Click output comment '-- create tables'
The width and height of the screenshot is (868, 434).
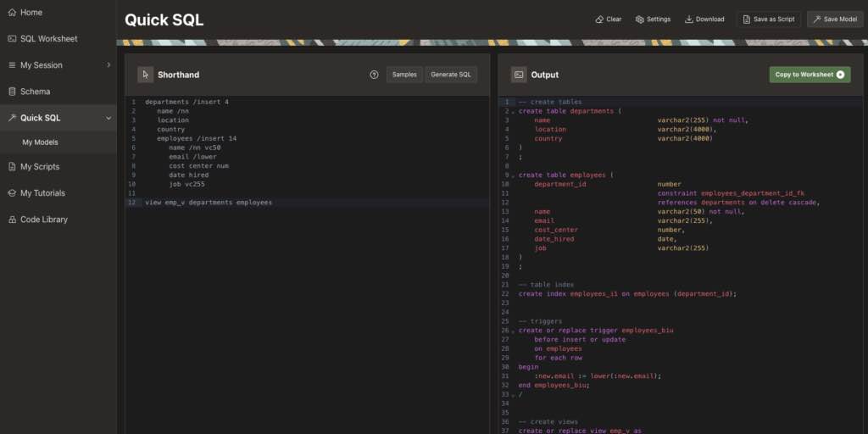click(550, 102)
